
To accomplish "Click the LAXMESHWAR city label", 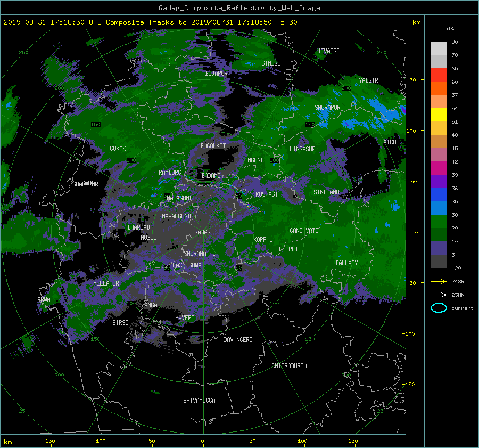I will coord(188,265).
